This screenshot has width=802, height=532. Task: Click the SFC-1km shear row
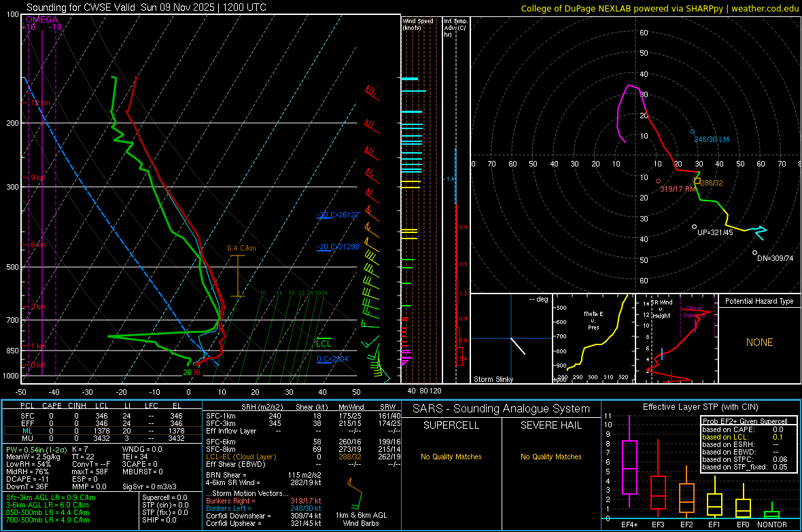pos(303,416)
